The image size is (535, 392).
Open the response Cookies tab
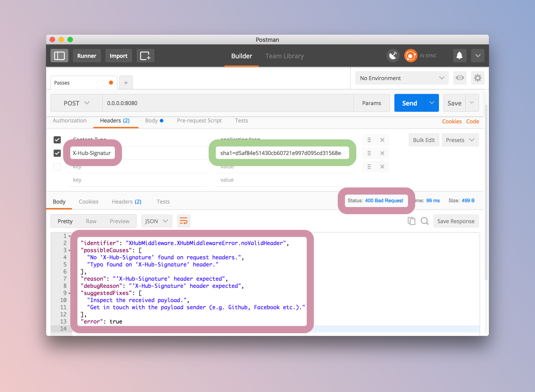pos(88,201)
